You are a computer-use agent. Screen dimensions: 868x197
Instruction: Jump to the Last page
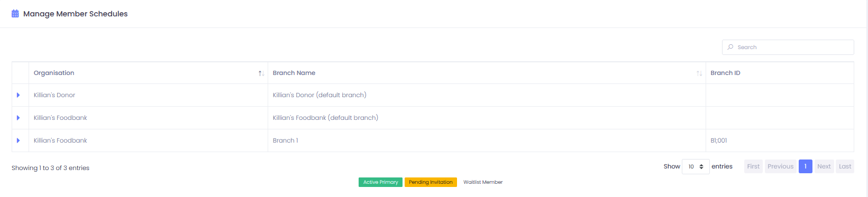(845, 166)
